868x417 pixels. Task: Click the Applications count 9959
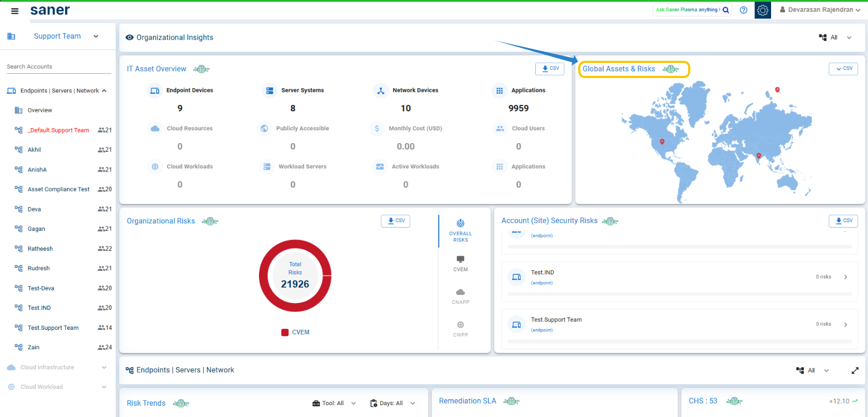point(519,108)
